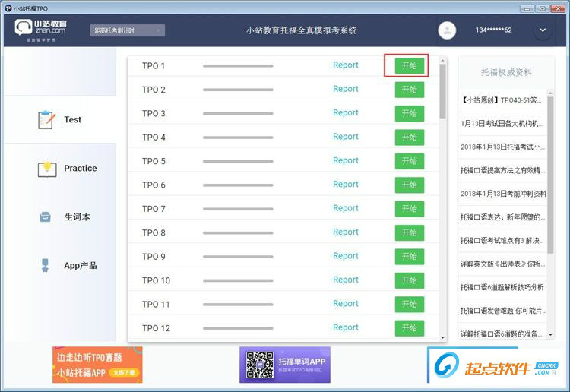
Task: Start TPO 11 with the 开始 button
Action: click(x=410, y=304)
